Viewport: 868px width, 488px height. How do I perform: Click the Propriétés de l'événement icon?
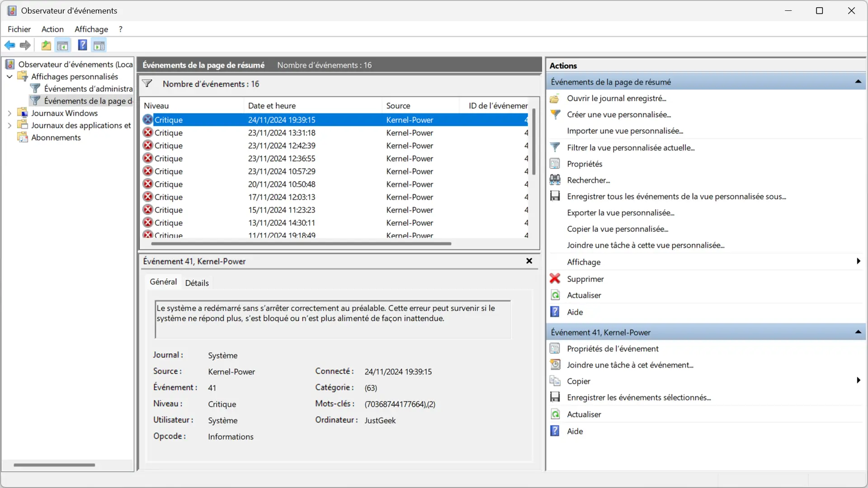555,349
